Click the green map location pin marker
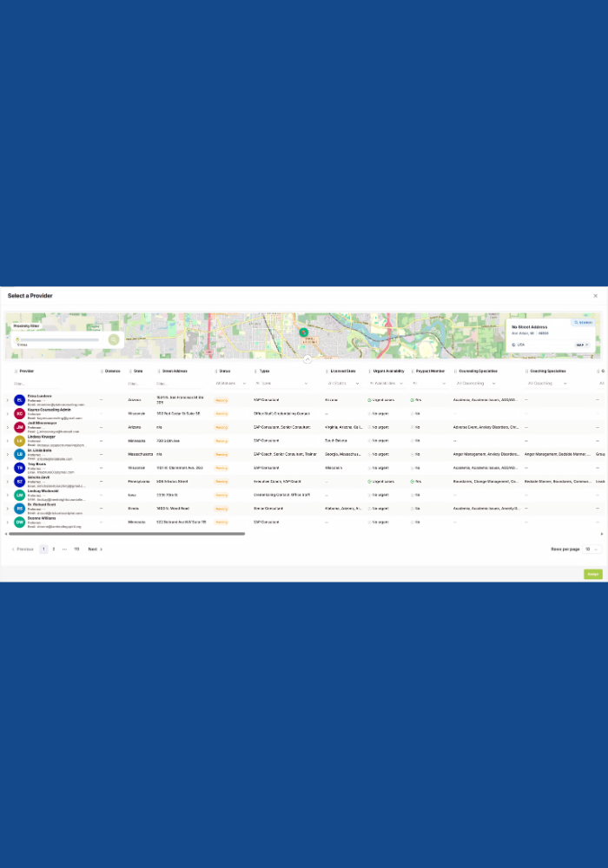Screen dimensions: 608x868 tap(303, 332)
